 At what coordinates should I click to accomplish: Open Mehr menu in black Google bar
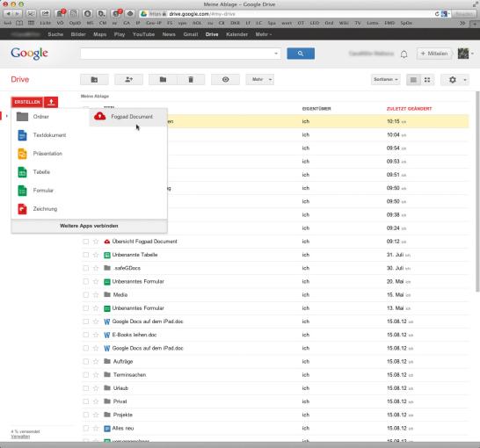tap(264, 34)
